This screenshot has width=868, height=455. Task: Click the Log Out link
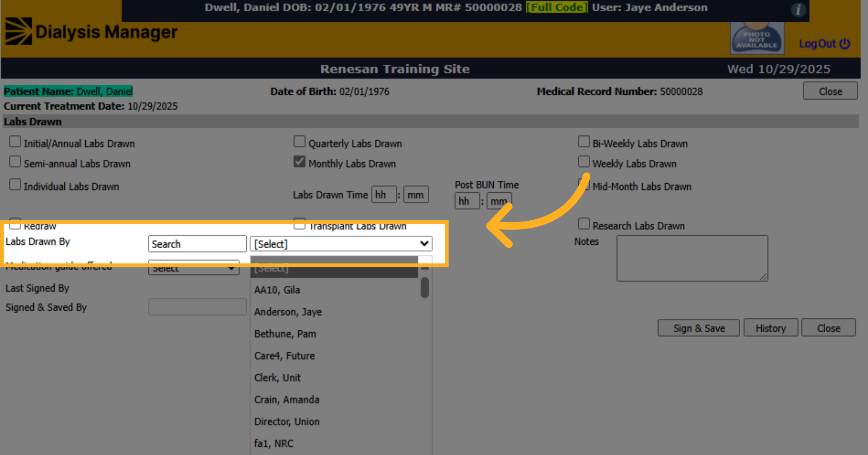824,44
